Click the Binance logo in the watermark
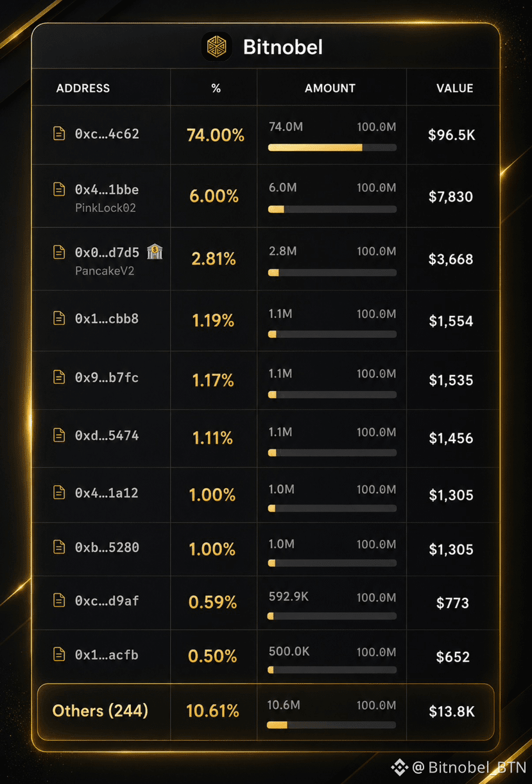 pyautogui.click(x=400, y=767)
